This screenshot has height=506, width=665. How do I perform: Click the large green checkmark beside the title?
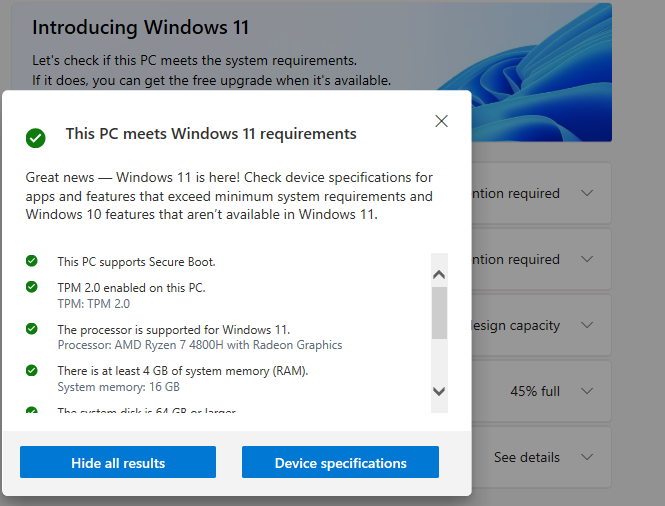pyautogui.click(x=36, y=138)
